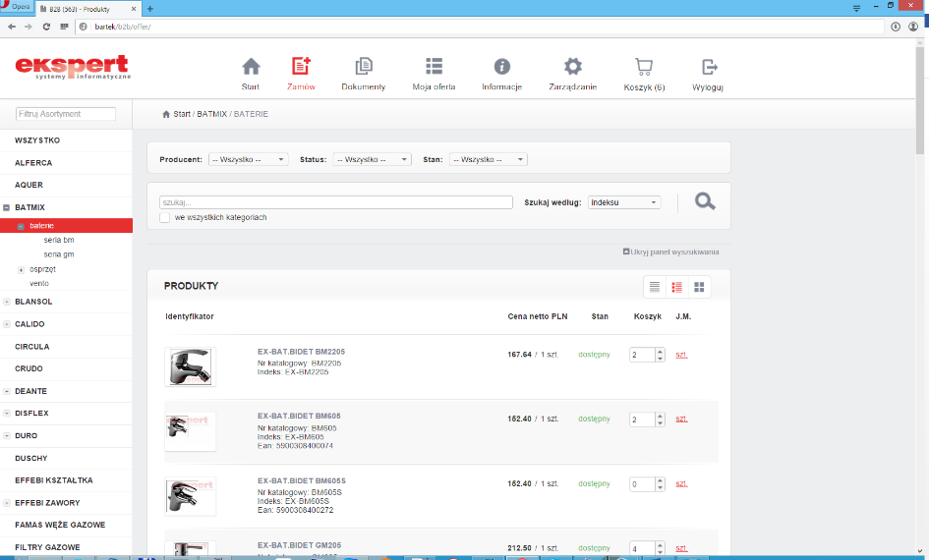The width and height of the screenshot is (929, 560).
Task: Open the Moja oferta list icon
Action: click(434, 66)
